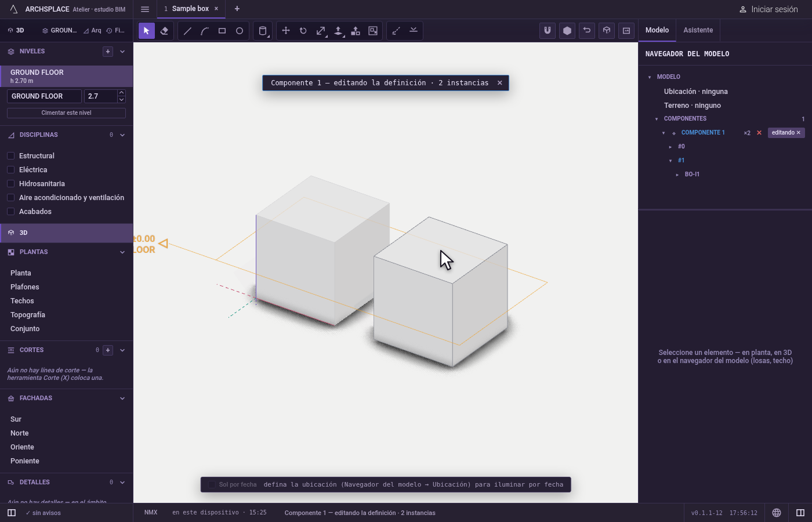Click Iniciar sesión

[768, 9]
